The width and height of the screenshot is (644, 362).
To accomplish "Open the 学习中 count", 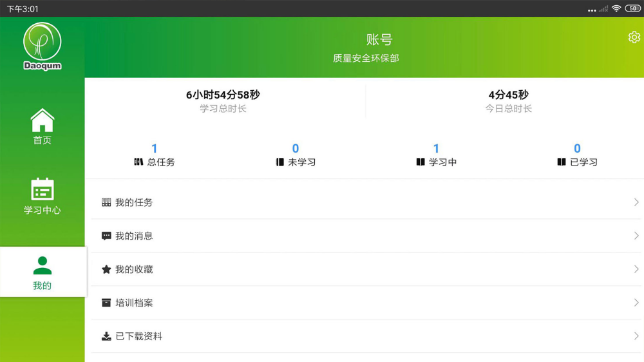I will click(436, 149).
